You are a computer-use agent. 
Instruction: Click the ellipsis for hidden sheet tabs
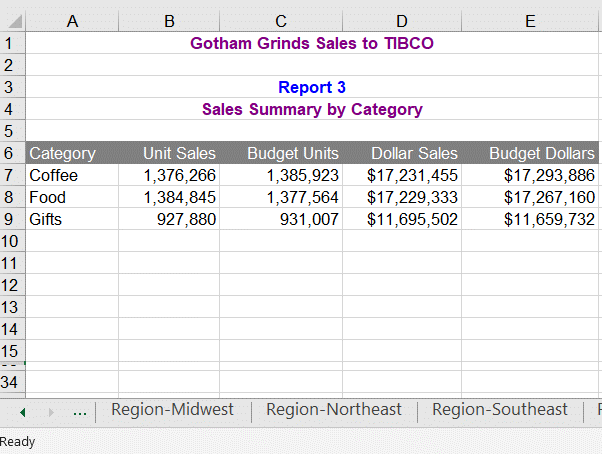point(80,411)
